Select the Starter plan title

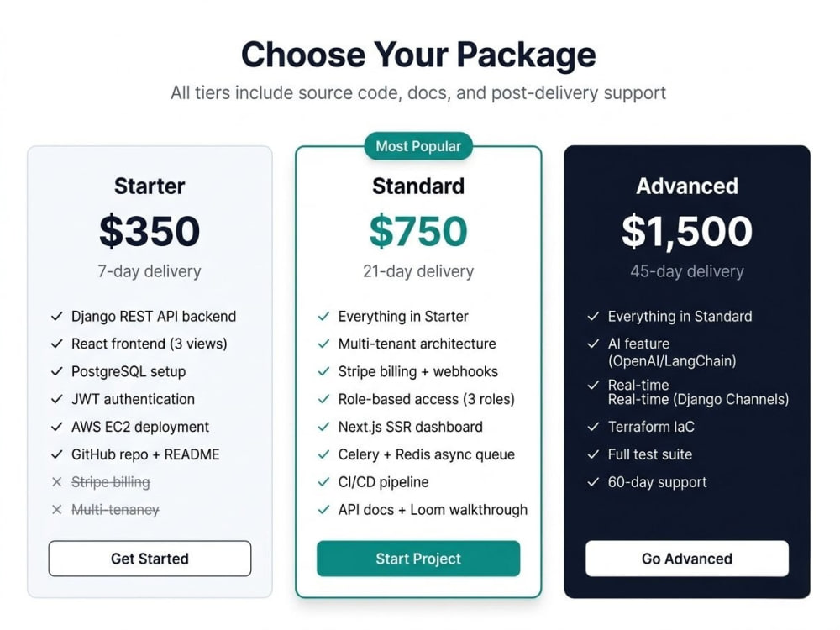coord(150,186)
